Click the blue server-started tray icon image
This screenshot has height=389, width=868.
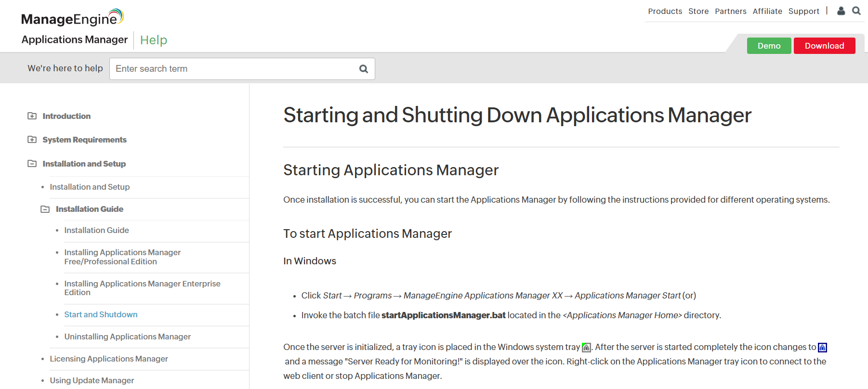822,347
